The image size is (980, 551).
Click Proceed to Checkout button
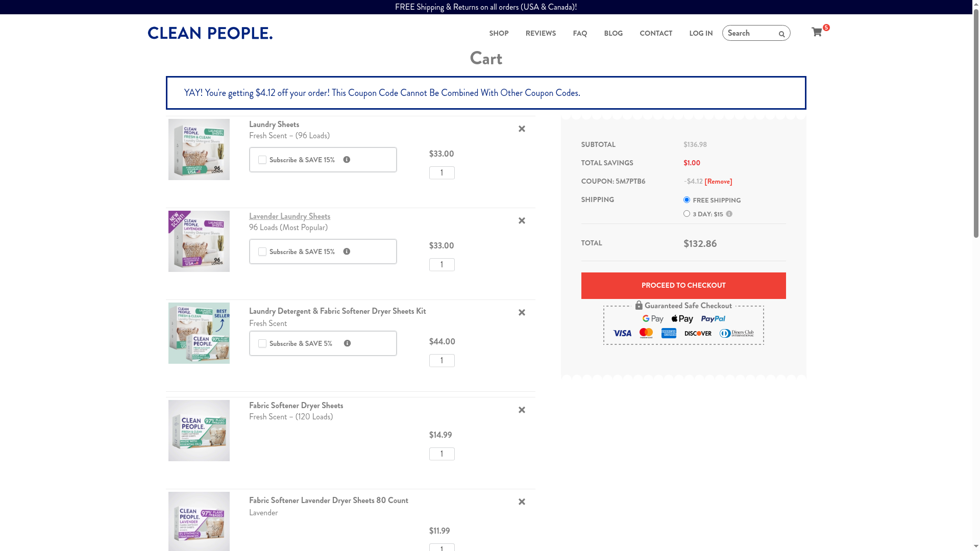click(683, 286)
